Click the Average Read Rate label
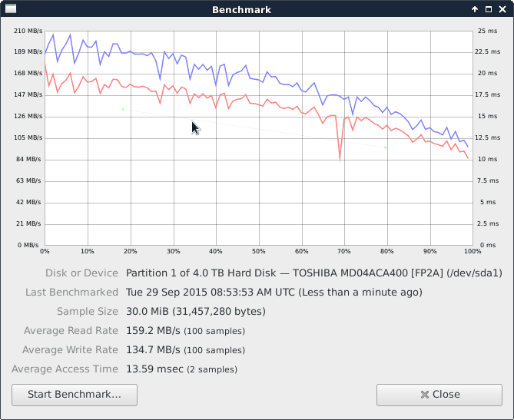514x420 pixels. click(71, 331)
